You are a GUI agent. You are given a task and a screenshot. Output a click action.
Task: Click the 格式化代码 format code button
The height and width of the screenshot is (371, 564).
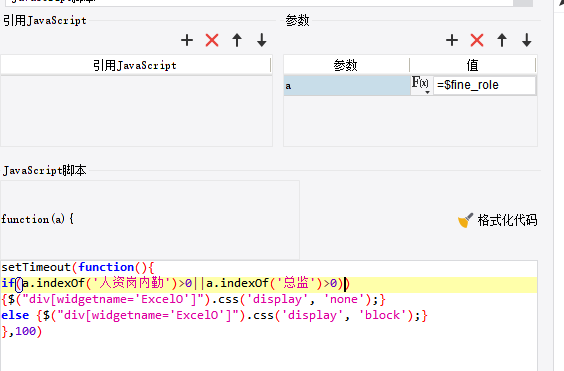[498, 220]
